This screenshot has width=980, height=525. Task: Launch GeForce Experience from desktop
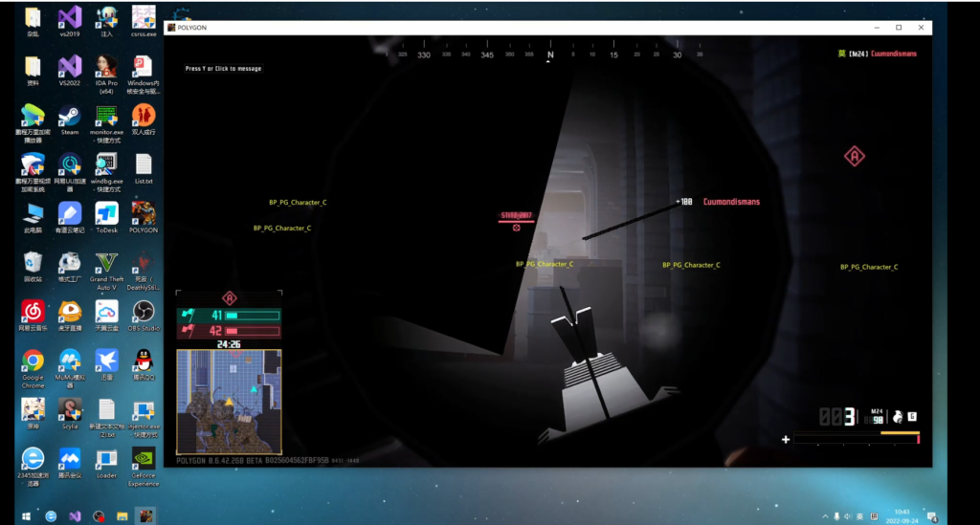(x=144, y=467)
